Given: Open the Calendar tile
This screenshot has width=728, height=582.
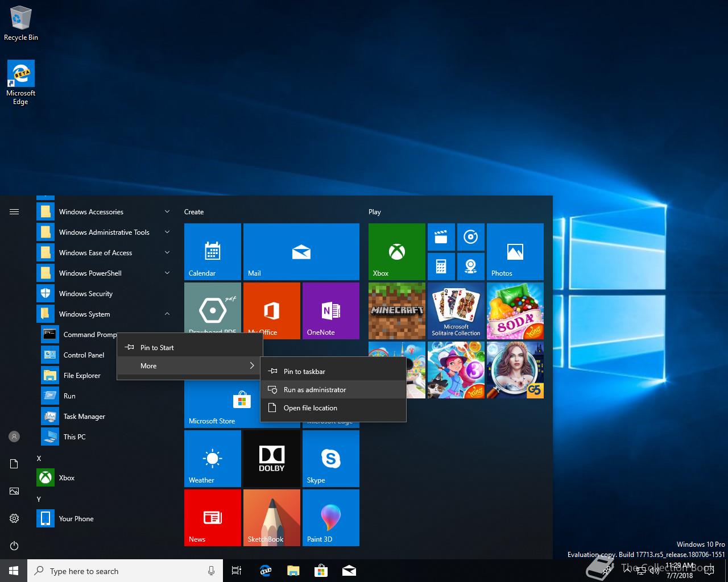Looking at the screenshot, I should pos(213,252).
